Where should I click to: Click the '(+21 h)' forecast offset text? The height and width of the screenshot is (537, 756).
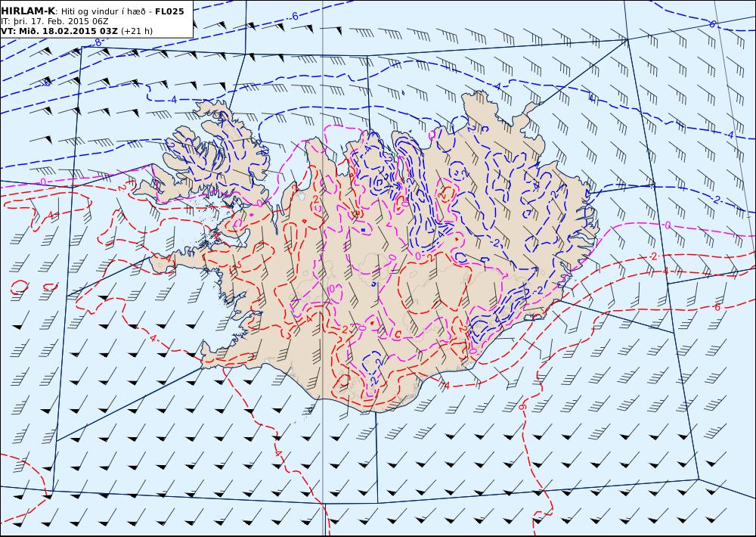(136, 31)
